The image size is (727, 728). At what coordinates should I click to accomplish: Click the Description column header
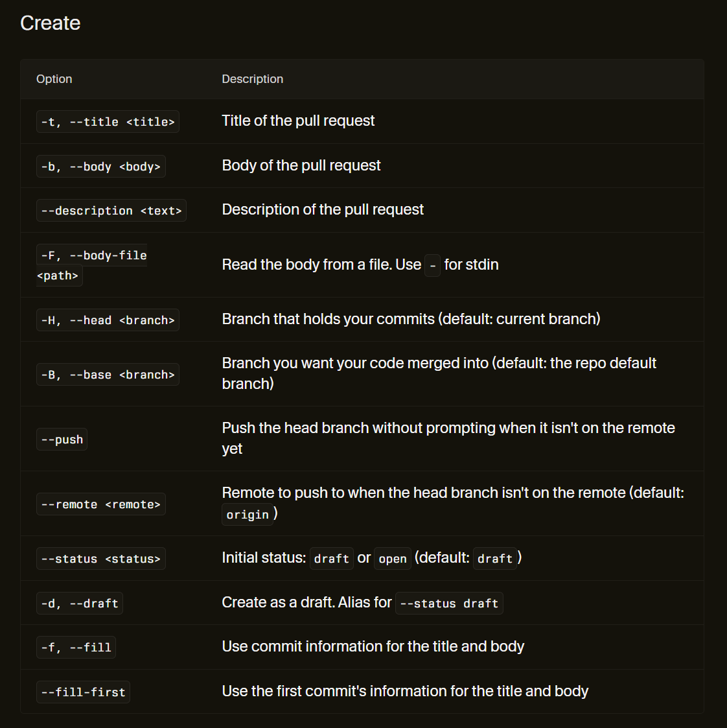[x=253, y=79]
